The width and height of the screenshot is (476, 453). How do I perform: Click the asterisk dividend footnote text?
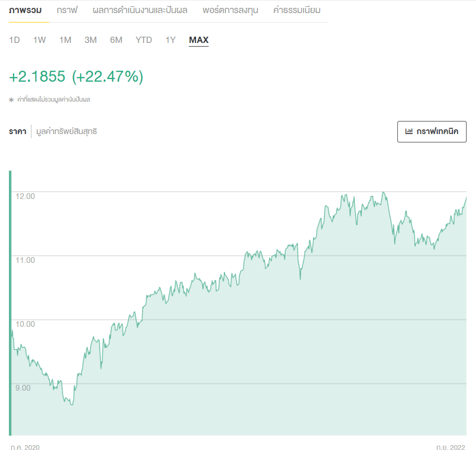tap(50, 100)
